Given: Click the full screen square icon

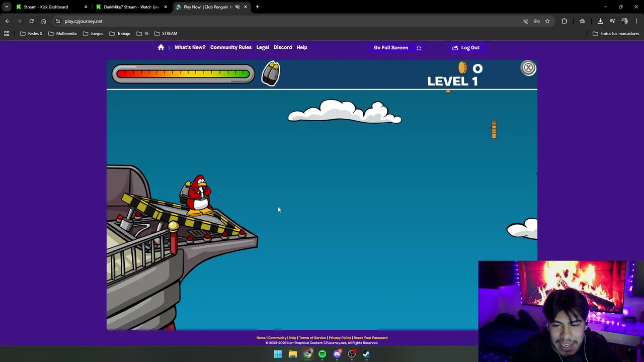Looking at the screenshot, I should tap(419, 48).
